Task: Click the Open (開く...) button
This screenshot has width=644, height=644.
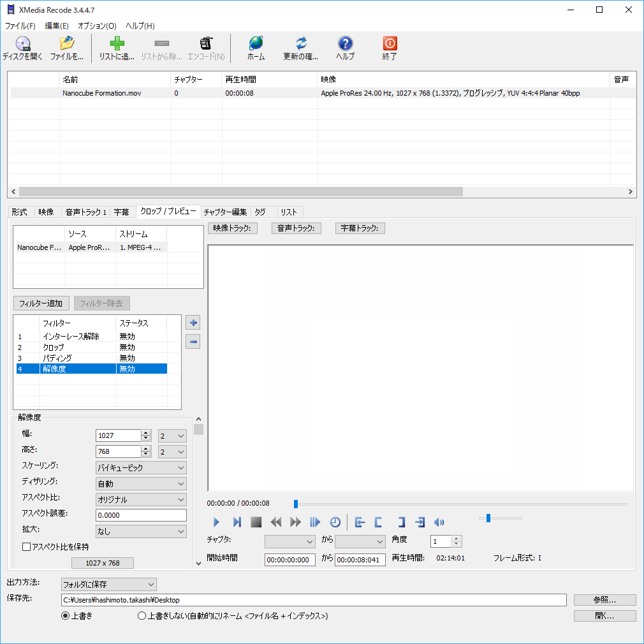Action: (604, 616)
